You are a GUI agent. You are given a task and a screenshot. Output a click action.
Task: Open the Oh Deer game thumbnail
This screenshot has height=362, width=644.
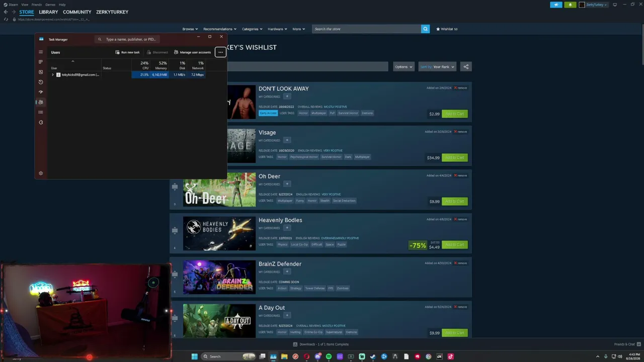pos(219,190)
